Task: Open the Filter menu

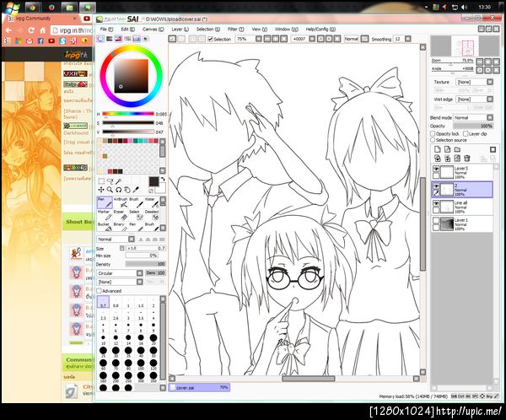Action: point(235,29)
